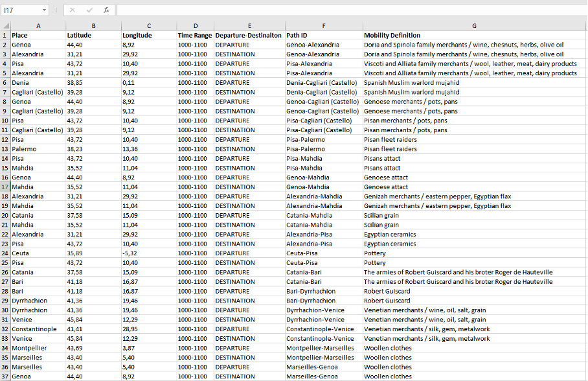This screenshot has width=588, height=381.
Task: Select row 17 header
Action: [x=5, y=187]
